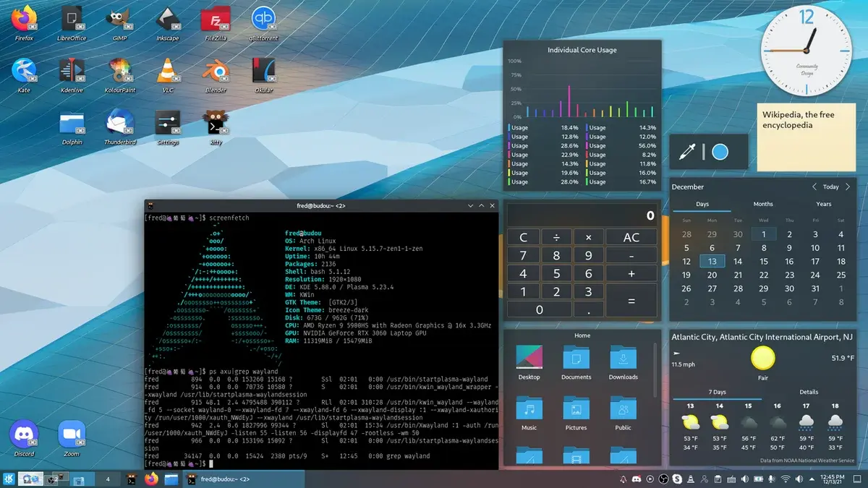
Task: Click the calculator's C clear button
Action: 524,237
